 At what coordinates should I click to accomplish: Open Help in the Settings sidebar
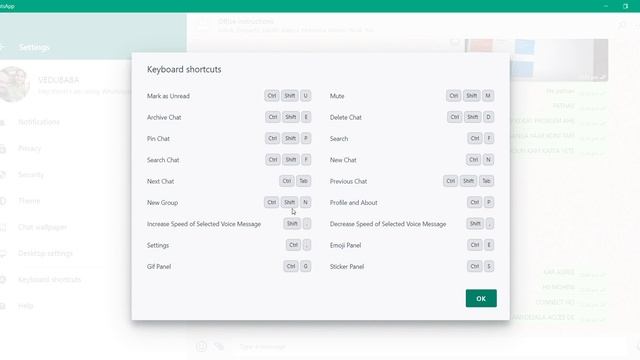(25, 306)
